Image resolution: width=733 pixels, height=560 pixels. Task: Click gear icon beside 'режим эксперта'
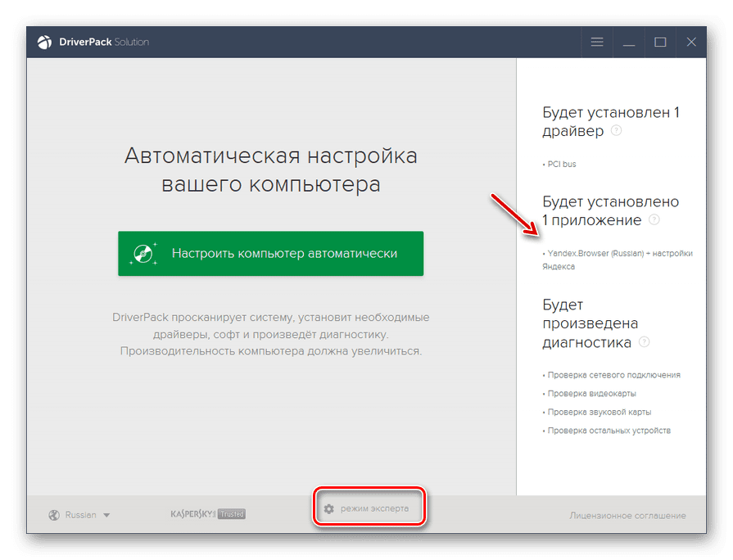tap(329, 508)
